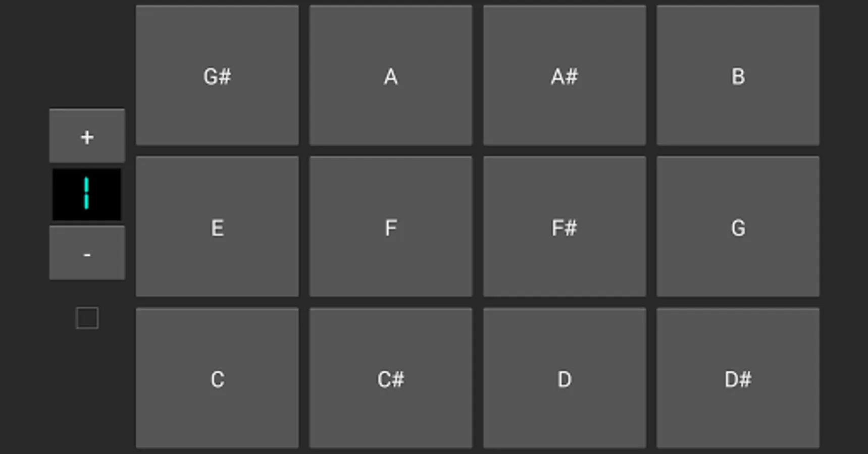Hit the B pad in the top row

738,77
